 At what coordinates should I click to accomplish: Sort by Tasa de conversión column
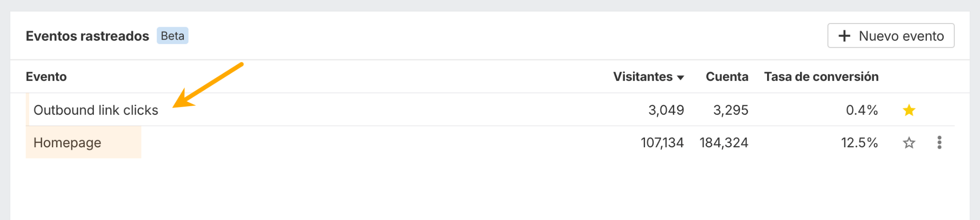click(821, 77)
